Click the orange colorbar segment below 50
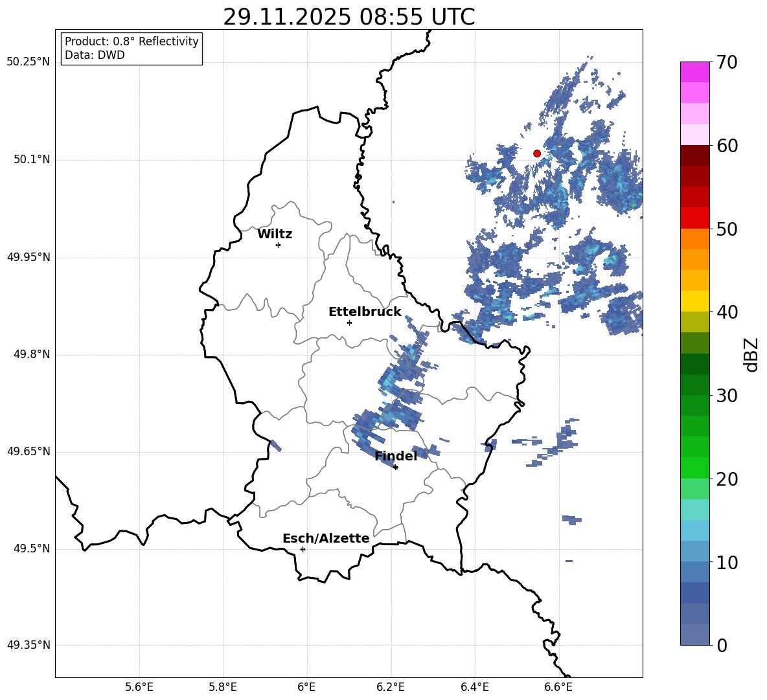The width and height of the screenshot is (767, 700). coord(694,239)
